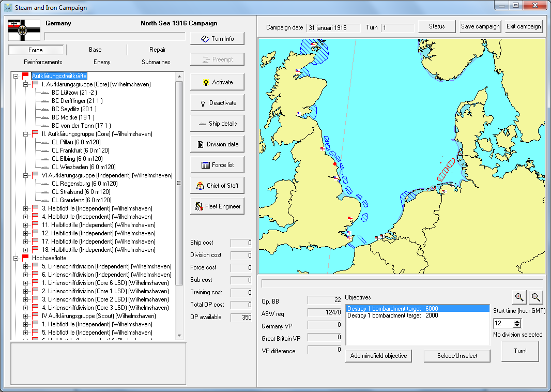Expand the 3. Halbflottille node

25,208
